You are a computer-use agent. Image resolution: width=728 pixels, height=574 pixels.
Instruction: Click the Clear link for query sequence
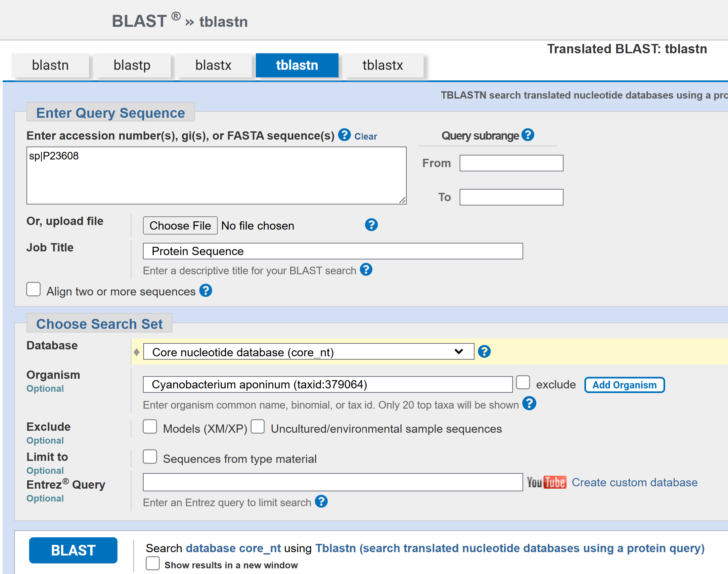click(366, 136)
